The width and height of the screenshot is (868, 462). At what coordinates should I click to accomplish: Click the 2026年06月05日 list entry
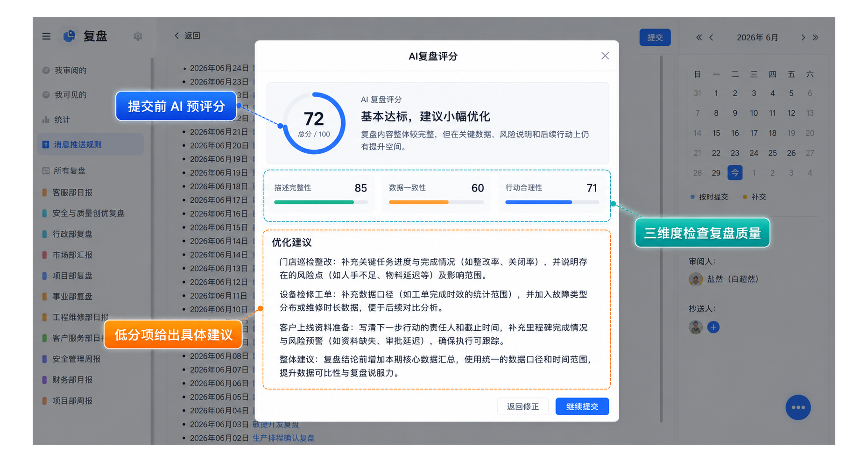(x=219, y=397)
